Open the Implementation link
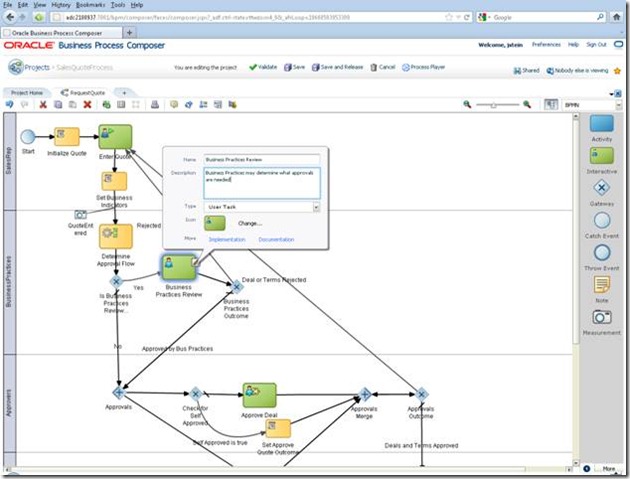This screenshot has height=479, width=630. [226, 240]
